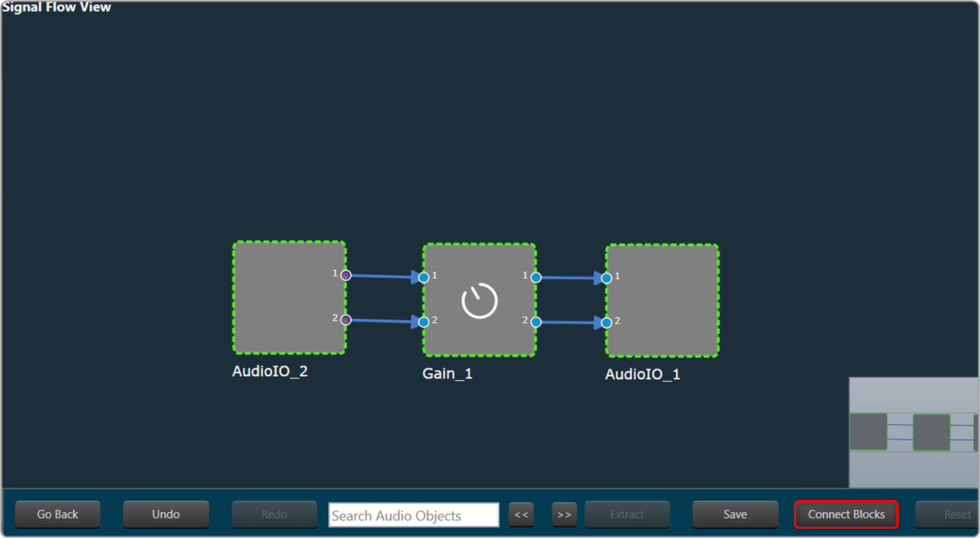980x538 pixels.
Task: Click the minimap overview thumbnail
Action: (913, 432)
